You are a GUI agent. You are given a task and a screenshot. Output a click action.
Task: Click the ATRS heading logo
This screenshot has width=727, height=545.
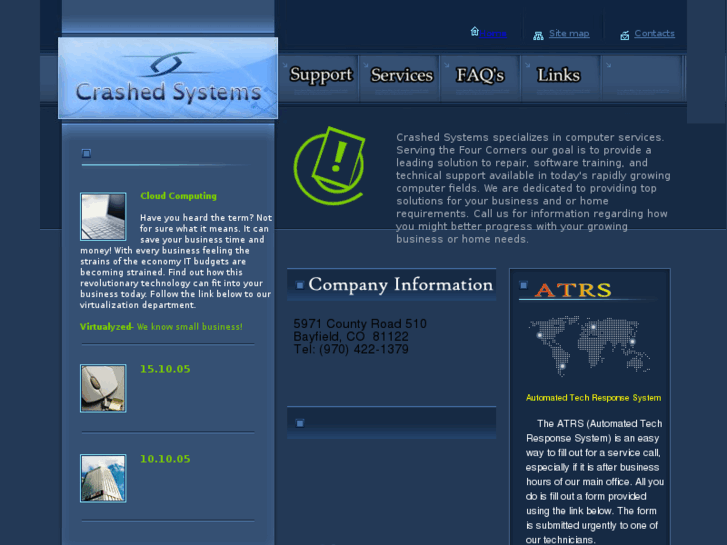tap(573, 290)
